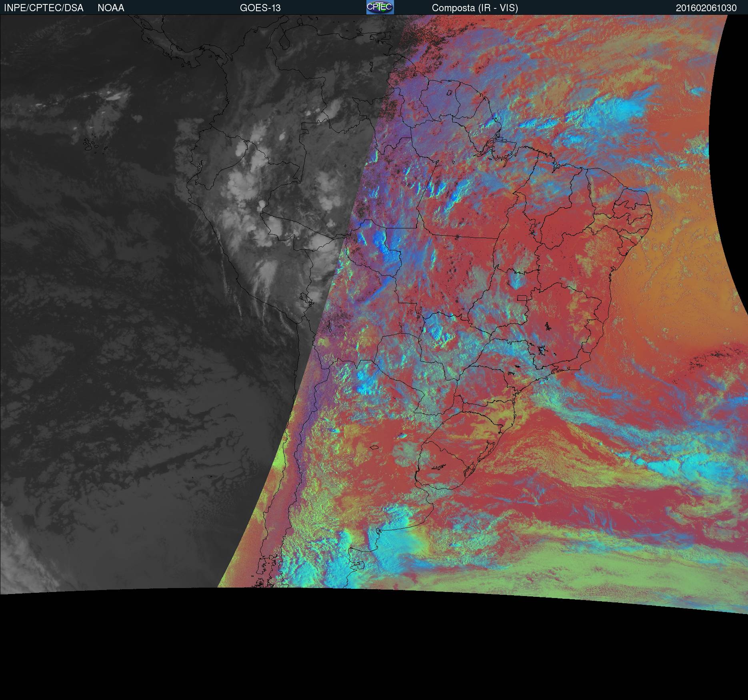Viewport: 748px width, 700px height.
Task: Click the 201602061030 timestamp
Action: click(706, 8)
